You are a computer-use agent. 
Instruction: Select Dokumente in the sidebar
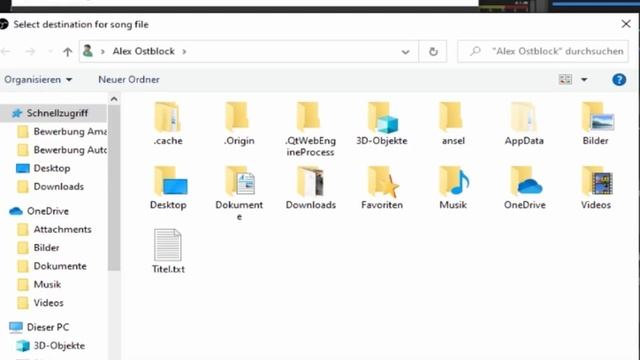[51, 266]
